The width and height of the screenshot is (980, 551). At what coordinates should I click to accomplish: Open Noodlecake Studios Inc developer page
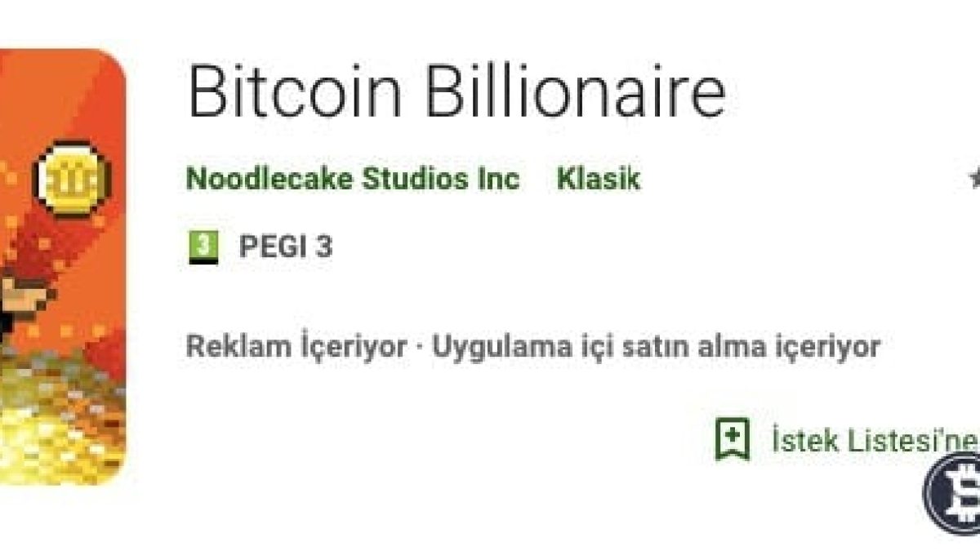pos(352,179)
